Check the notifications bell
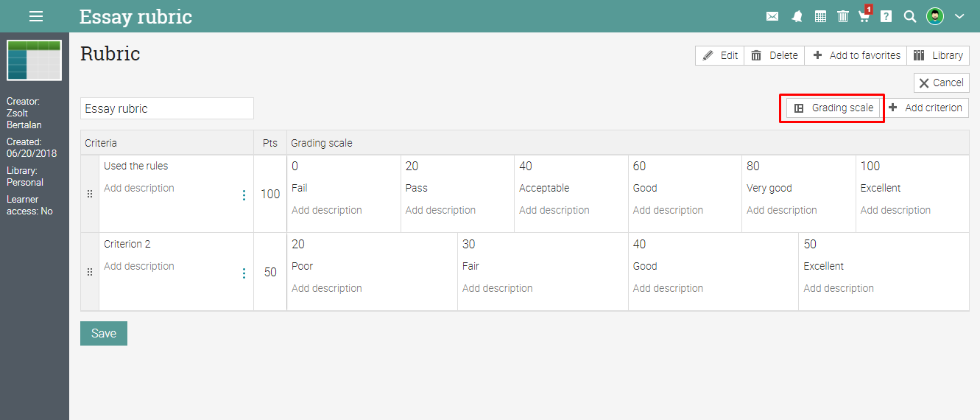The height and width of the screenshot is (420, 980). [x=797, y=16]
